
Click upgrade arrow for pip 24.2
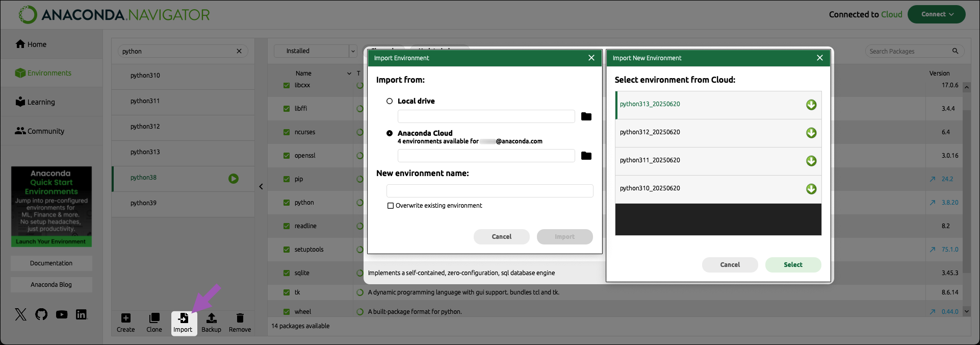pos(933,179)
